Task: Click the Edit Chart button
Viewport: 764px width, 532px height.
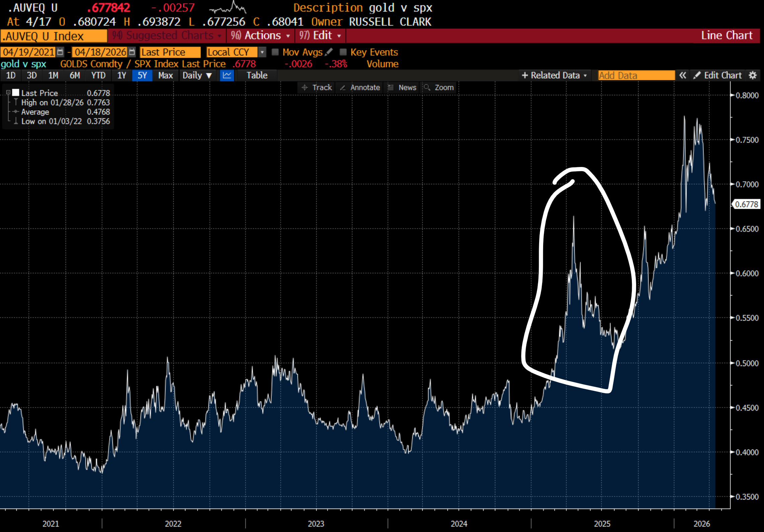Action: pos(718,75)
